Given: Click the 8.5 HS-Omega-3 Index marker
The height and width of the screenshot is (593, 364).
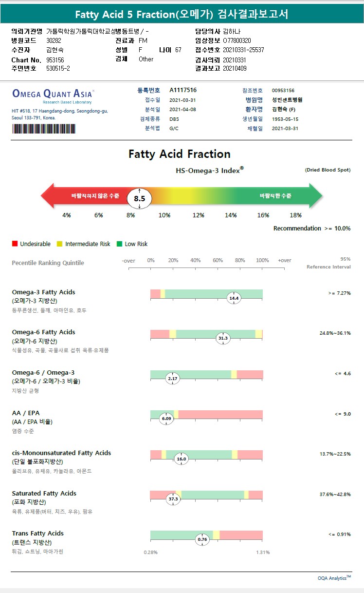Looking at the screenshot, I should tap(140, 198).
